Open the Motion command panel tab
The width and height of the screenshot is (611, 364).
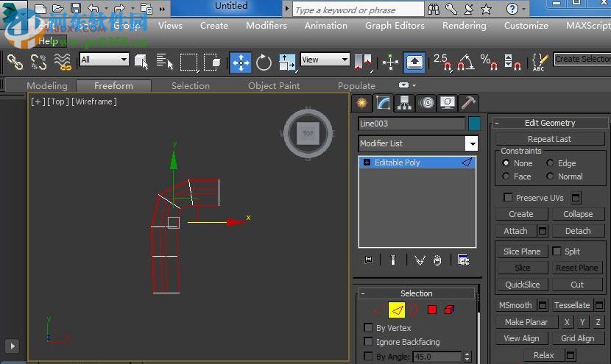(x=426, y=103)
